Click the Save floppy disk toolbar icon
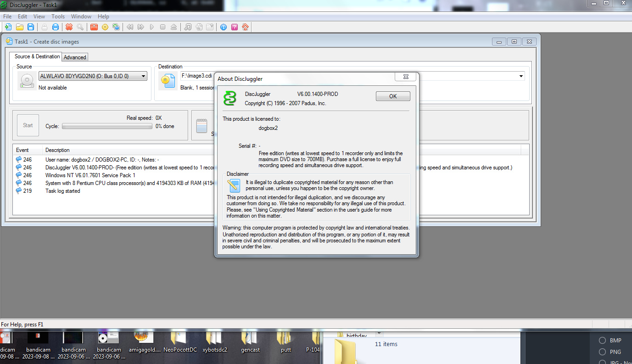 point(31,27)
